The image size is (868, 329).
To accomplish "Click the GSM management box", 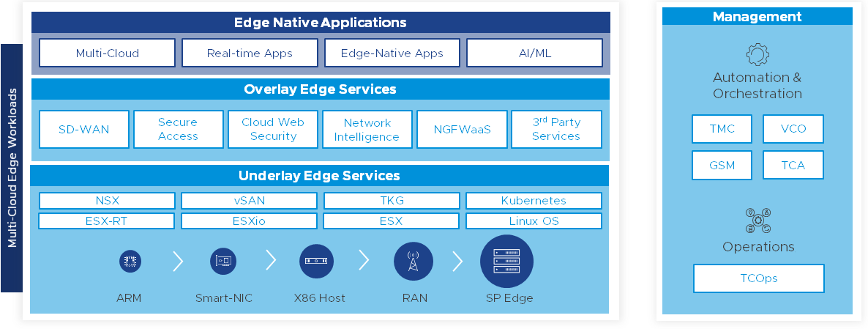I will tap(722, 165).
